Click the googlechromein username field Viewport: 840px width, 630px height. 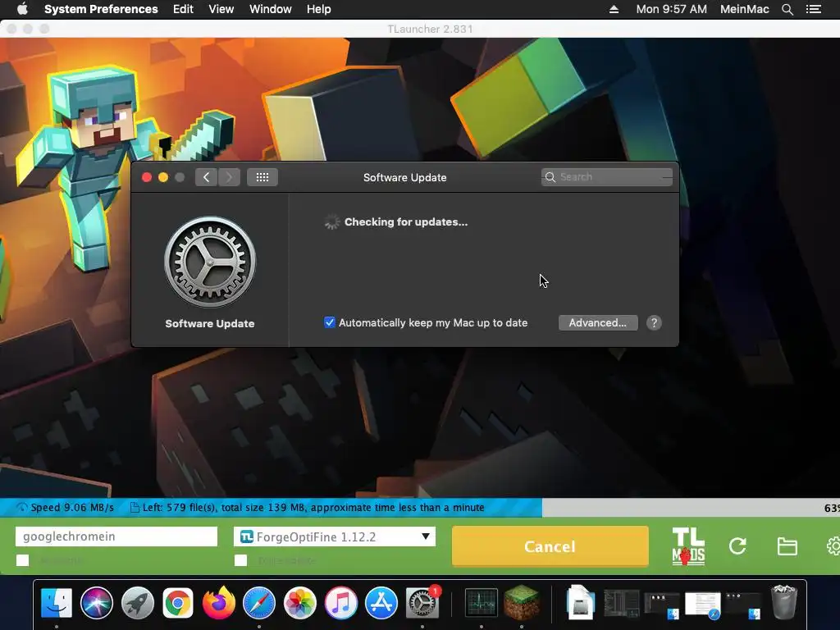(x=116, y=536)
